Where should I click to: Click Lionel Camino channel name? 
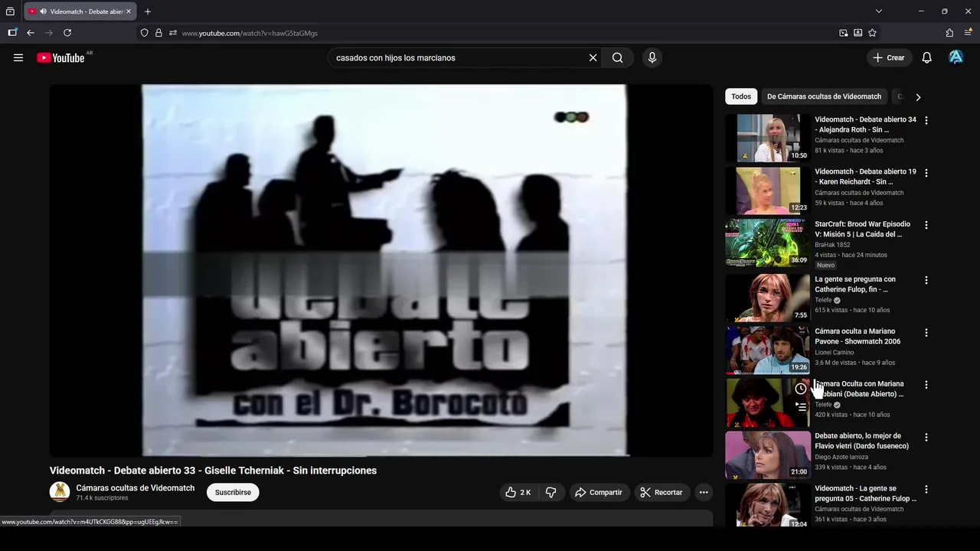(835, 353)
